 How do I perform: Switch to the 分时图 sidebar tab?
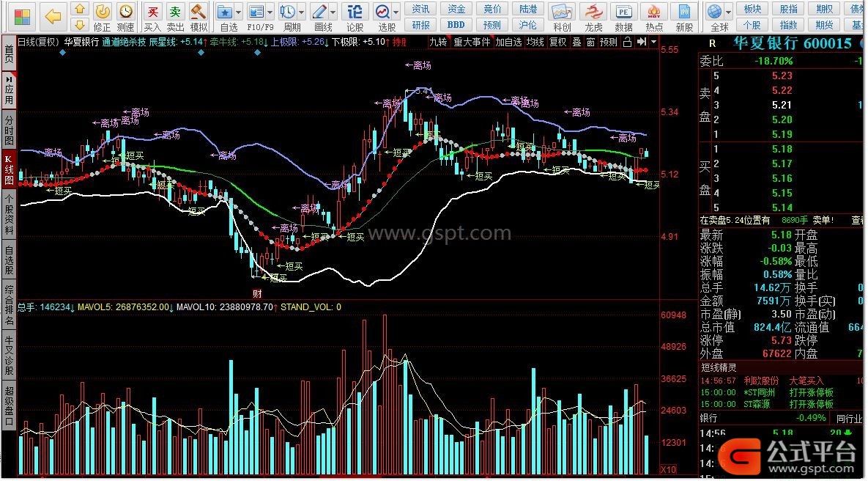click(x=9, y=129)
